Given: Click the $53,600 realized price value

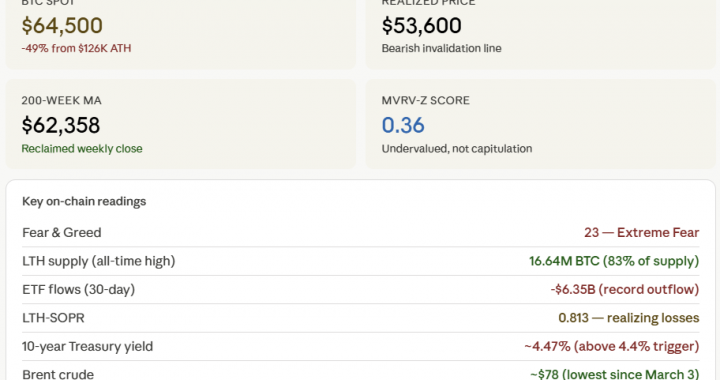Looking at the screenshot, I should coord(422,26).
